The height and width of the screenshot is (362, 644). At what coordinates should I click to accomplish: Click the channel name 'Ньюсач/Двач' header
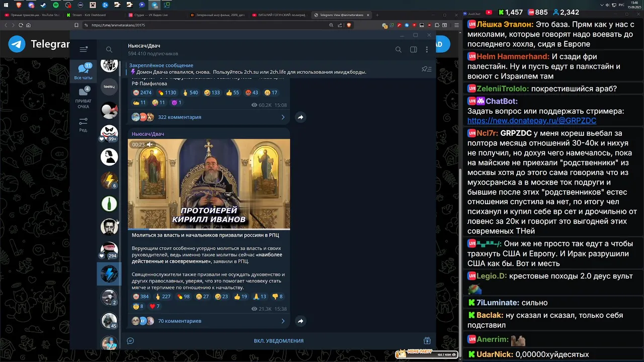144,46
